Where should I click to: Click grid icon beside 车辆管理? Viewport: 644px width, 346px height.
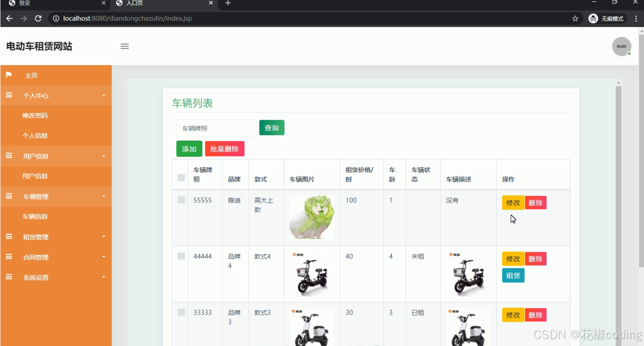(x=9, y=196)
